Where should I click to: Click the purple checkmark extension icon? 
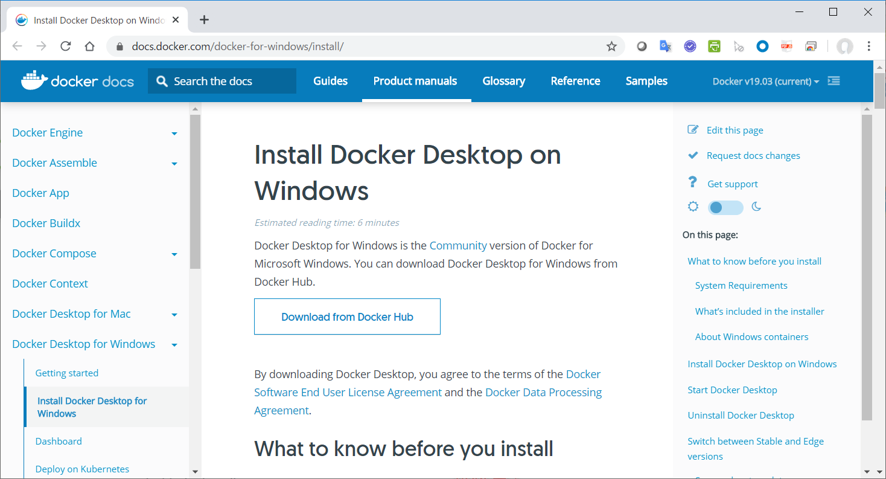tap(690, 46)
